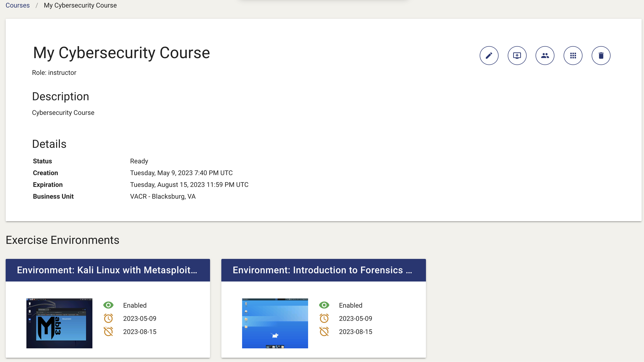The height and width of the screenshot is (362, 644).
Task: Edit the course details with pencil icon
Action: tap(489, 55)
